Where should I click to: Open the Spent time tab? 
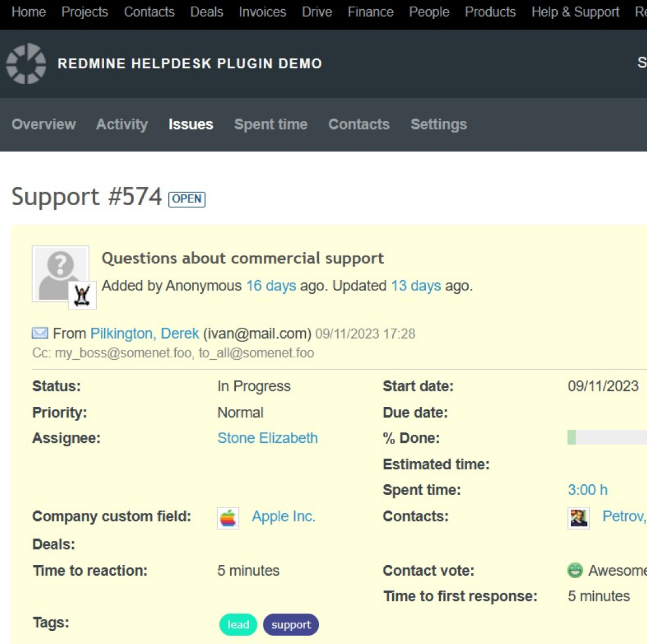270,124
